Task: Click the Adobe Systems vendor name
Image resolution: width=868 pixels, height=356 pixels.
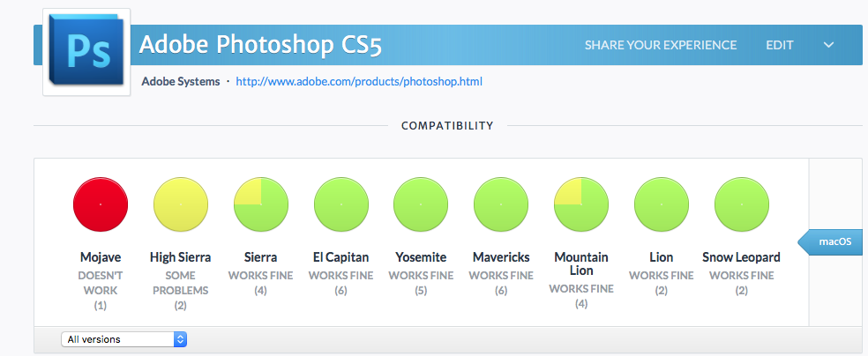Action: coord(181,81)
